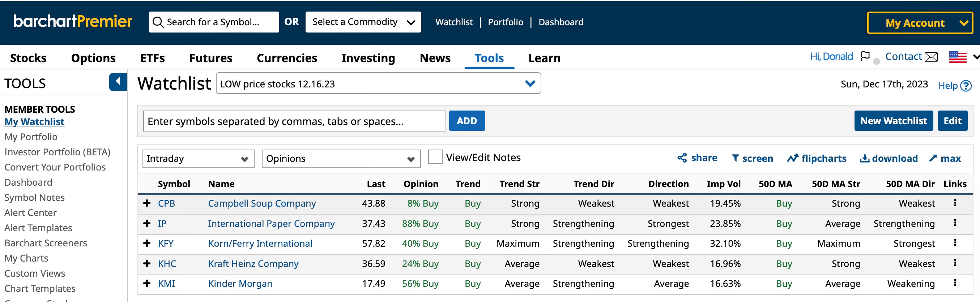Viewport: 980px width, 302px height.
Task: Click the Contact envelope icon
Action: [931, 57]
